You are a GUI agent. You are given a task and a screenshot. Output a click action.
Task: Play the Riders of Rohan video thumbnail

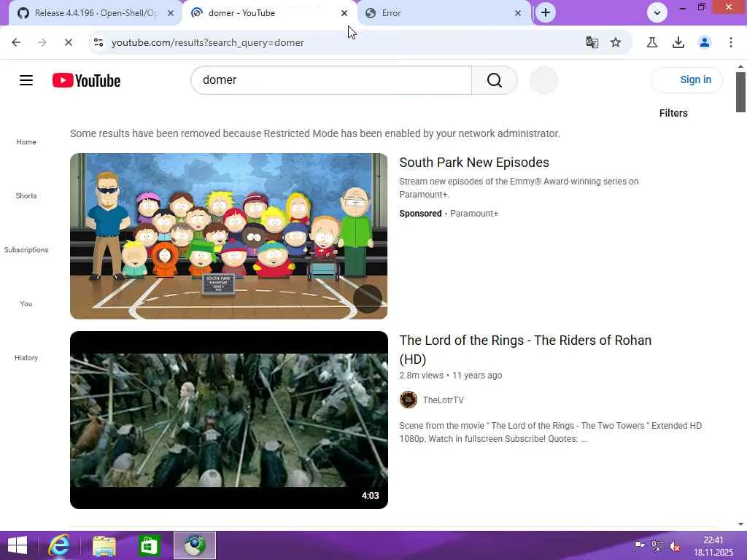228,420
